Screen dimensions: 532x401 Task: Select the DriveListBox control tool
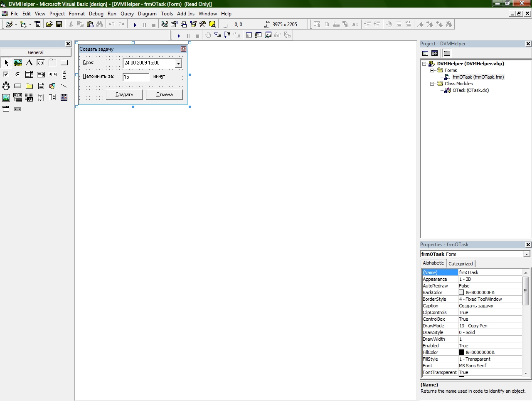(x=18, y=86)
